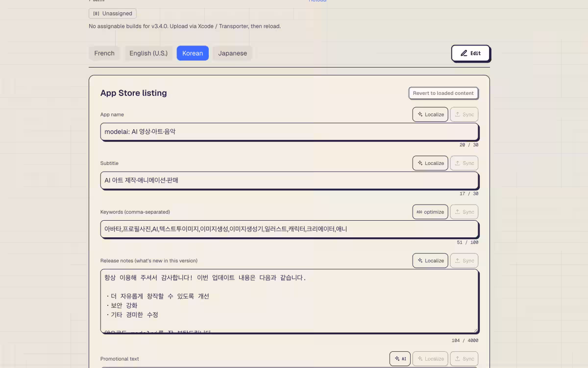Screen dimensions: 588x368
Task: Click inside the App name input
Action: [x=290, y=132]
